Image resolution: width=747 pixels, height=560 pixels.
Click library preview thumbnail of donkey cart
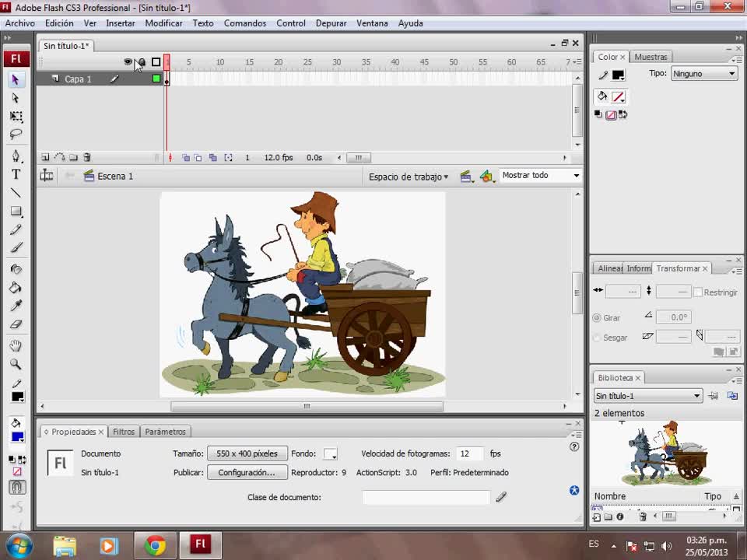point(667,453)
